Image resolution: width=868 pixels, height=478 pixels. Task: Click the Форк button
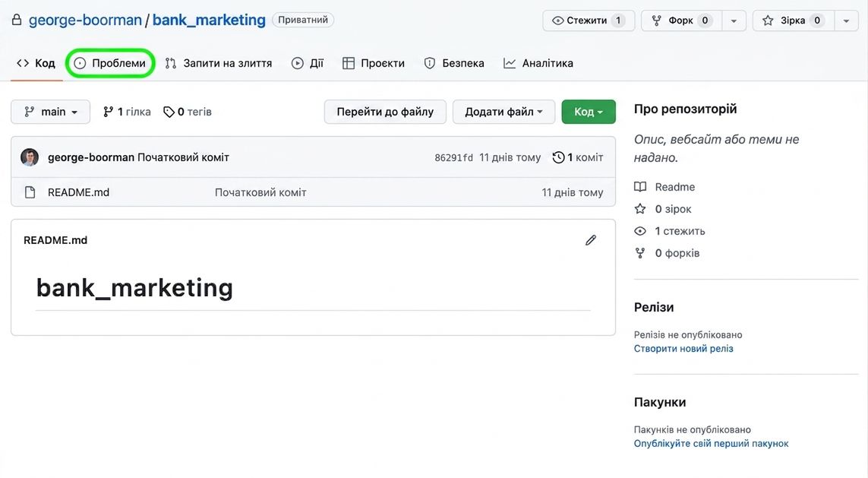click(681, 21)
